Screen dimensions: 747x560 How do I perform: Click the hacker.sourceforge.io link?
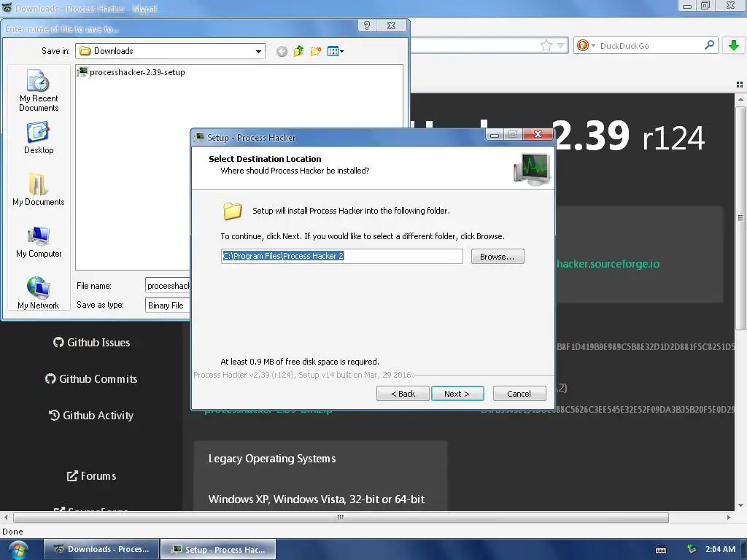pyautogui.click(x=608, y=264)
